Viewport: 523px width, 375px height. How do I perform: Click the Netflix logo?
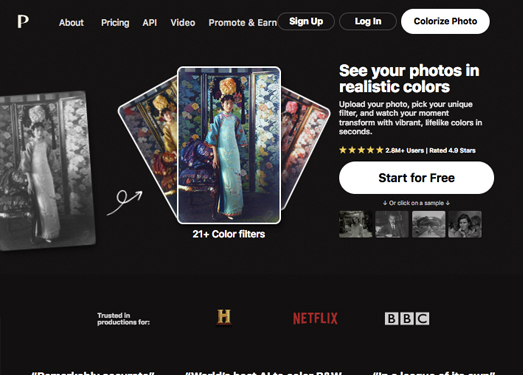[x=315, y=319]
